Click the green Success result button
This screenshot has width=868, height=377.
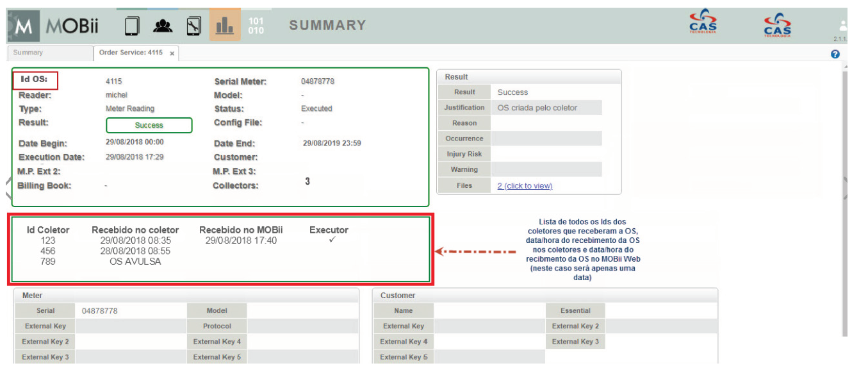[149, 126]
